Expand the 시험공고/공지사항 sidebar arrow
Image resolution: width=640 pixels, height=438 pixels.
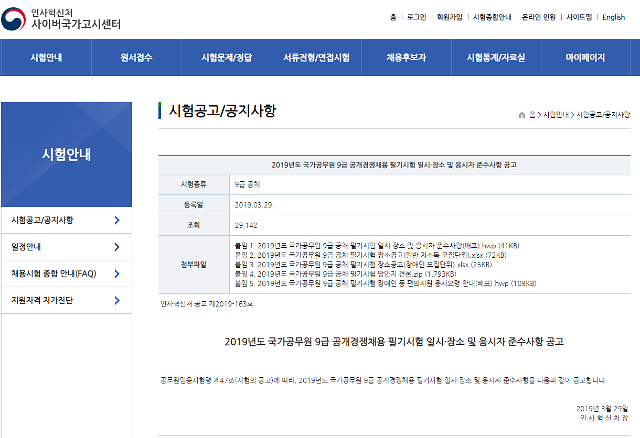(117, 219)
